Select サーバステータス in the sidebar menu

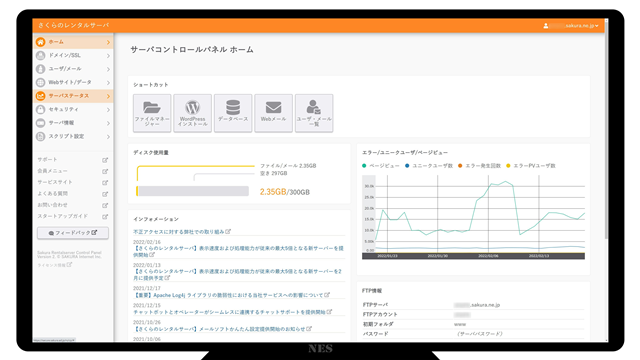click(x=73, y=96)
